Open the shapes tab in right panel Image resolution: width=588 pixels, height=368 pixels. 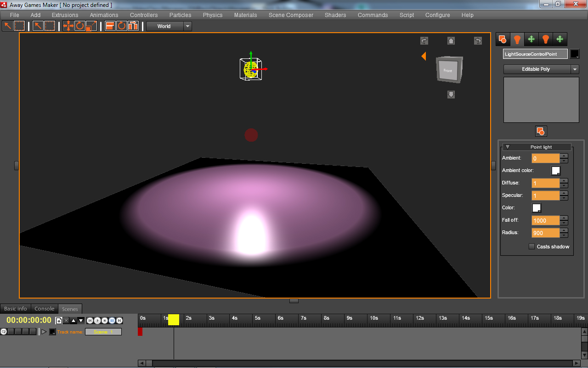click(x=503, y=40)
